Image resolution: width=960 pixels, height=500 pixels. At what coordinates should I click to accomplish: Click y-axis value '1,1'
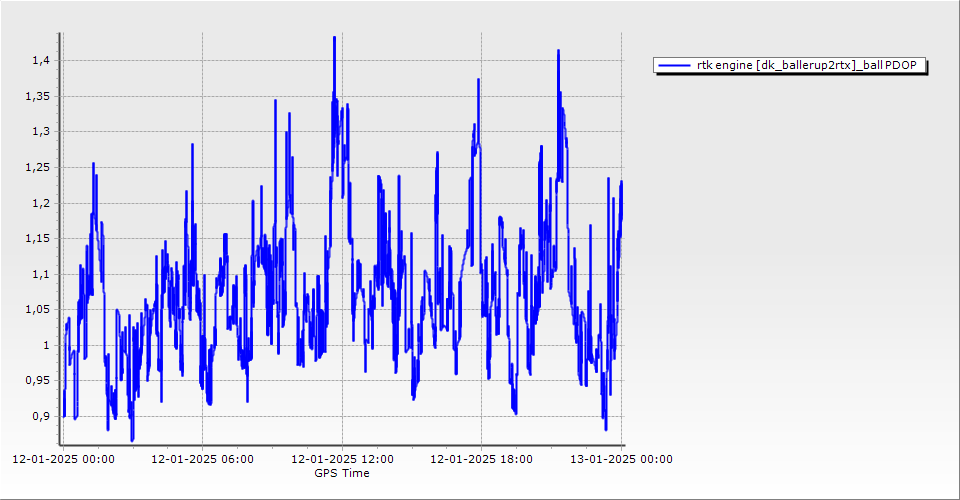[41, 274]
